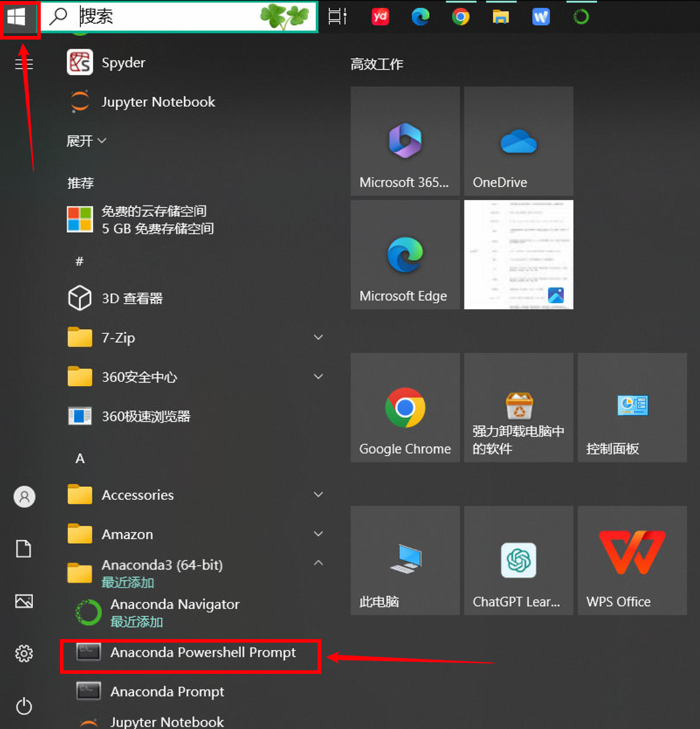Screen dimensions: 700x729
Task: Collapse the Anaconda3 (64-bit) folder
Action: coord(195,573)
